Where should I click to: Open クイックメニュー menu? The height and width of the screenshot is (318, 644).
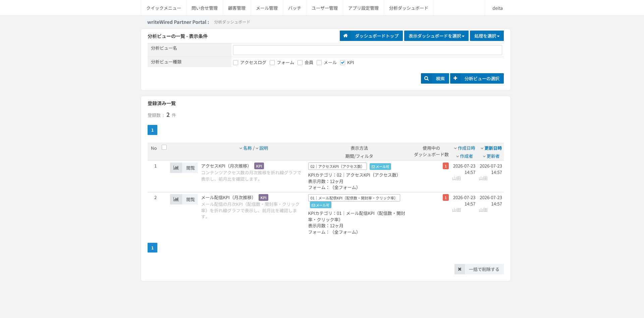click(164, 8)
